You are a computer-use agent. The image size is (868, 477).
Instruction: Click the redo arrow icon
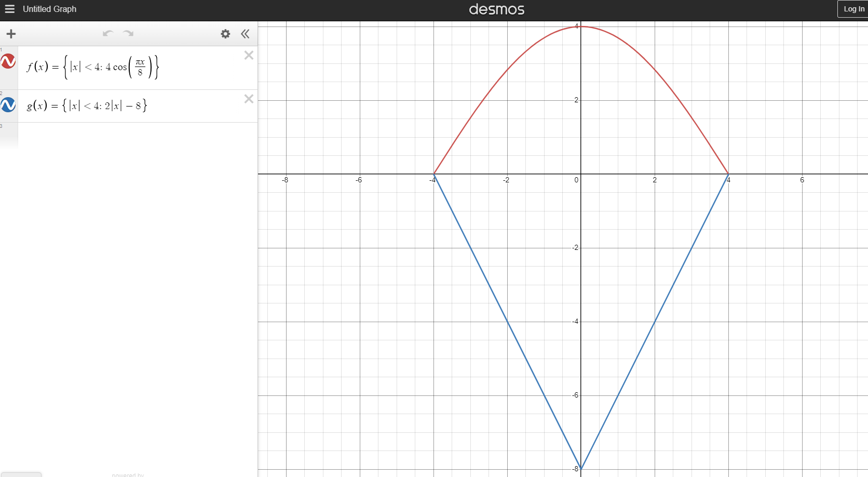128,34
